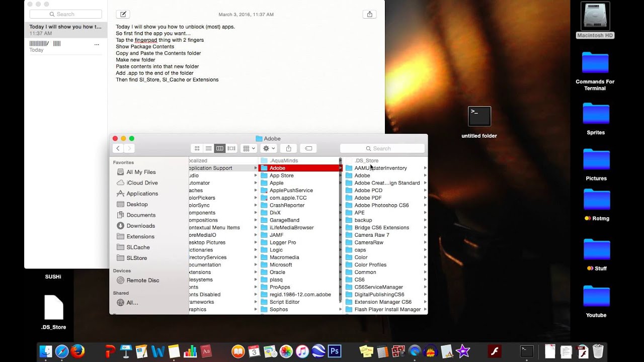Go forward in the Finder window
This screenshot has width=644, height=362.
(x=129, y=148)
